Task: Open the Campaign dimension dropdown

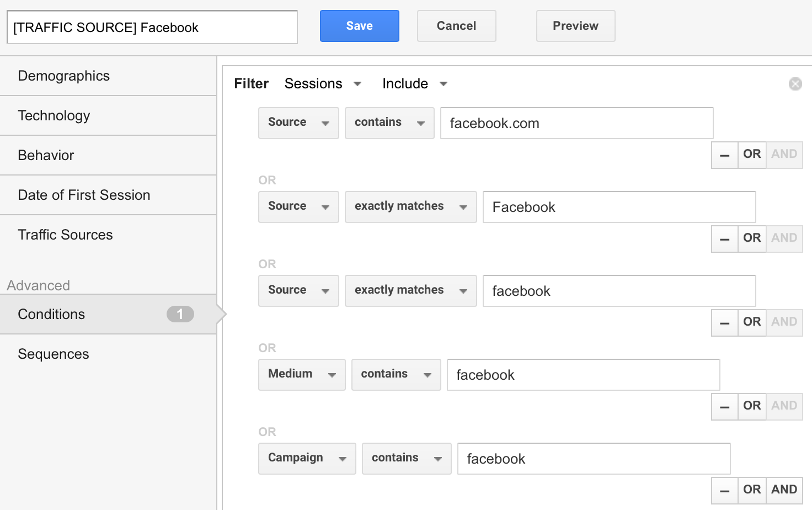Action: [x=307, y=458]
